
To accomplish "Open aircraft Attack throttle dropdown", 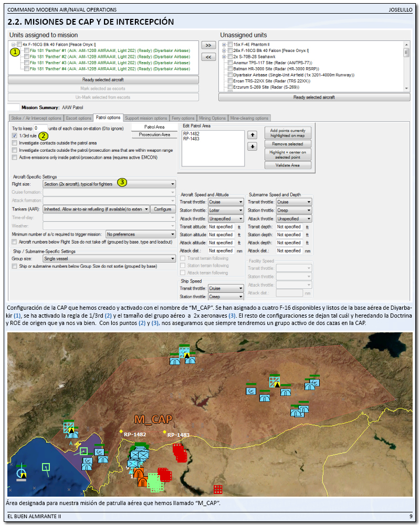I will coord(226,218).
